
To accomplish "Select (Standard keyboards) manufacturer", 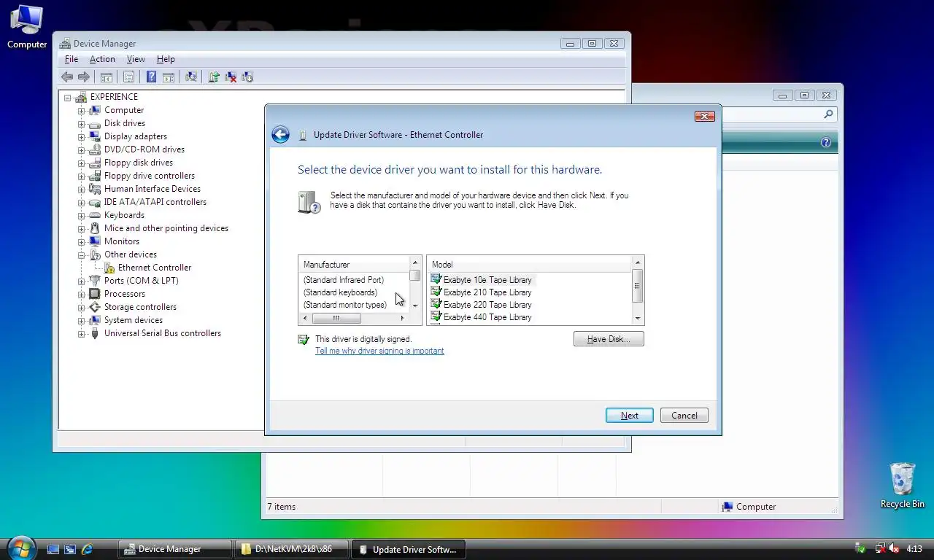I will tap(340, 292).
